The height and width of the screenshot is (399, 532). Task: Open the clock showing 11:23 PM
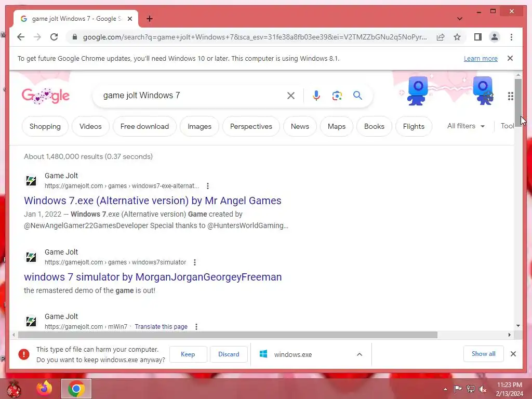point(510,389)
